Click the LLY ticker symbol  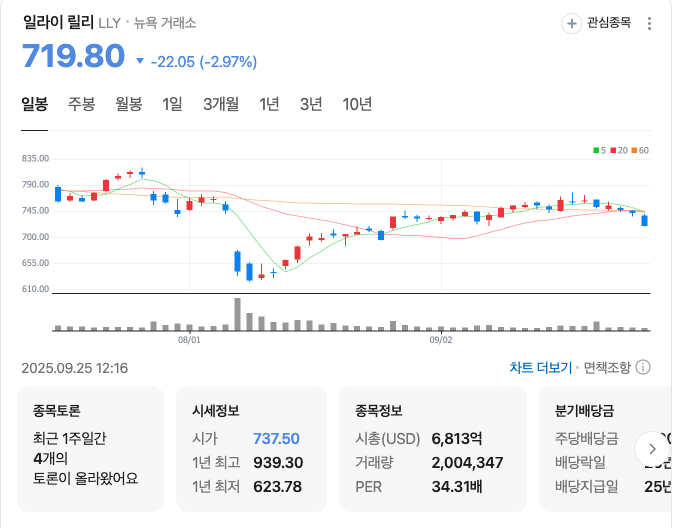[109, 23]
